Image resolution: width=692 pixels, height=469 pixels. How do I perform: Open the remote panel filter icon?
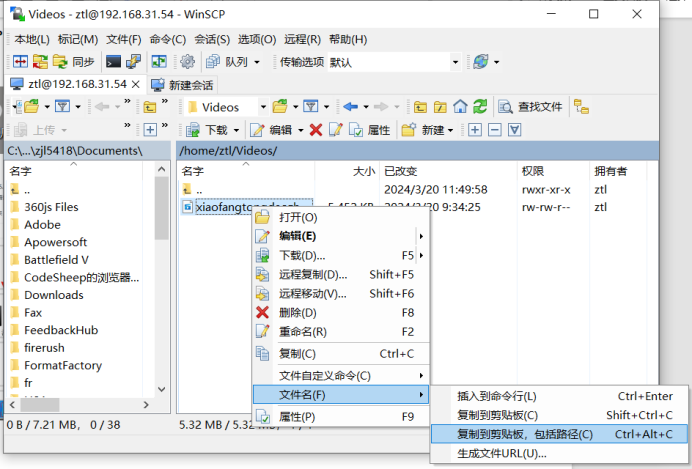311,107
